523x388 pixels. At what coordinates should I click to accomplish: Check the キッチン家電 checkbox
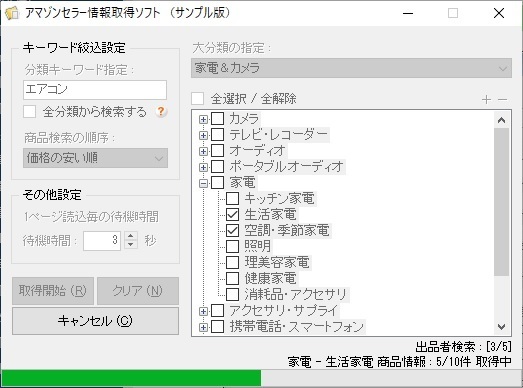(232, 198)
